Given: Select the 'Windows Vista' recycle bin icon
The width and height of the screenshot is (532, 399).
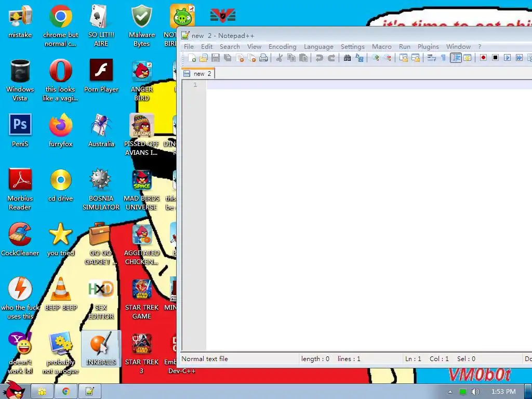Looking at the screenshot, I should [x=20, y=80].
